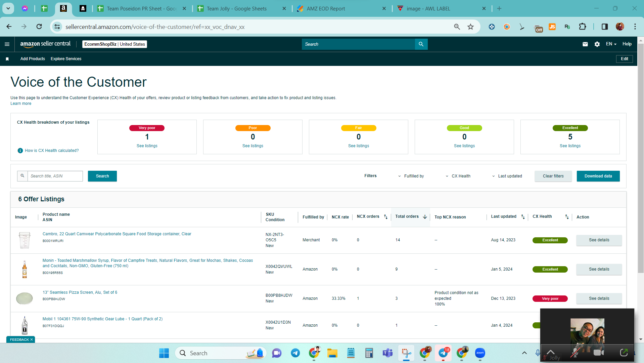Image resolution: width=644 pixels, height=363 pixels.
Task: See listings under Very poor
Action: click(x=147, y=146)
